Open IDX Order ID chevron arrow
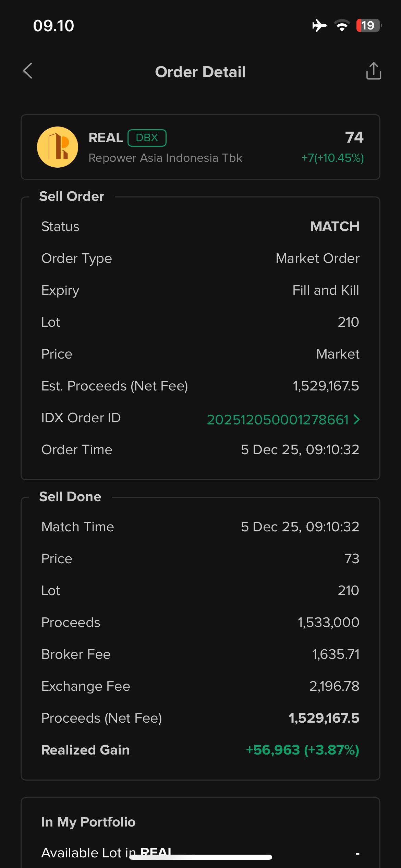The height and width of the screenshot is (868, 401). (x=356, y=419)
